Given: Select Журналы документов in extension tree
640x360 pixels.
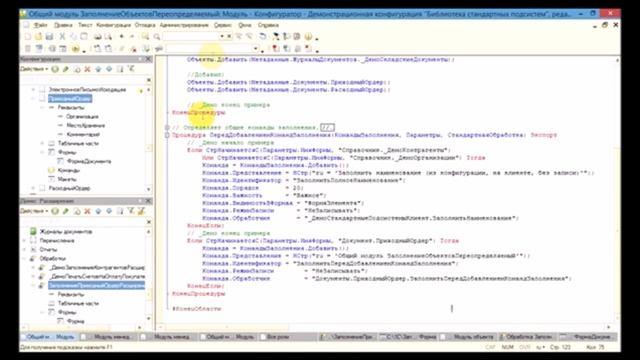Looking at the screenshot, I should tap(66, 231).
